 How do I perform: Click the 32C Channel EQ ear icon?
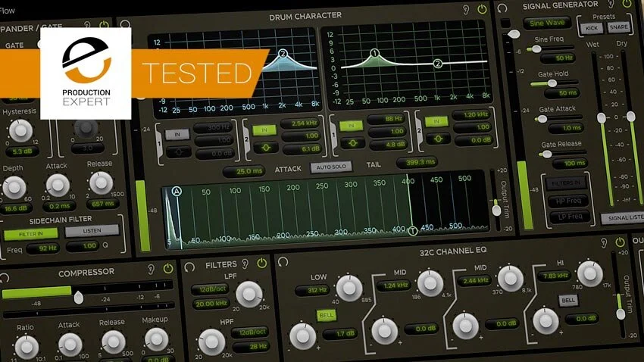604,243
